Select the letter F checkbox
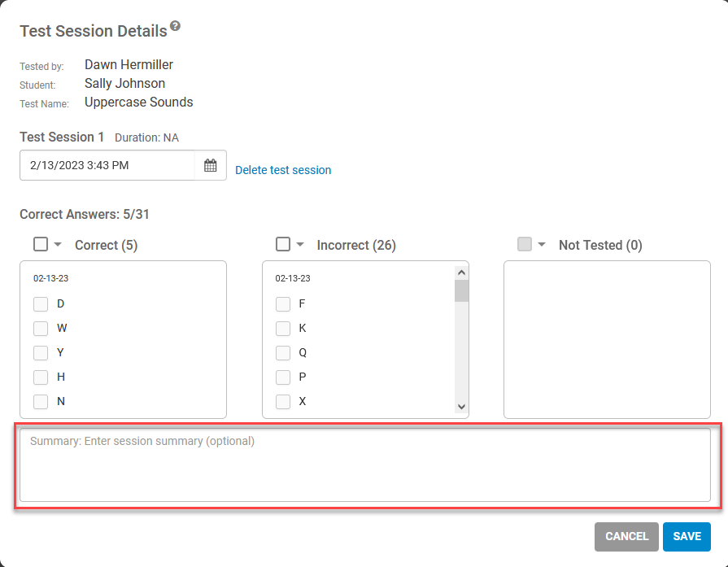Image resolution: width=728 pixels, height=567 pixels. [283, 304]
